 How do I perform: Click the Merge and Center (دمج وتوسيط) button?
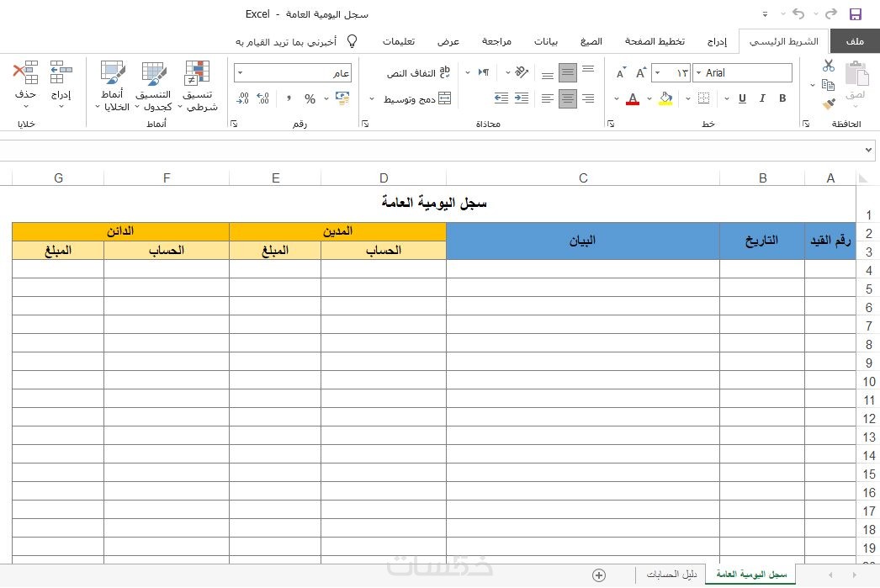[x=417, y=98]
